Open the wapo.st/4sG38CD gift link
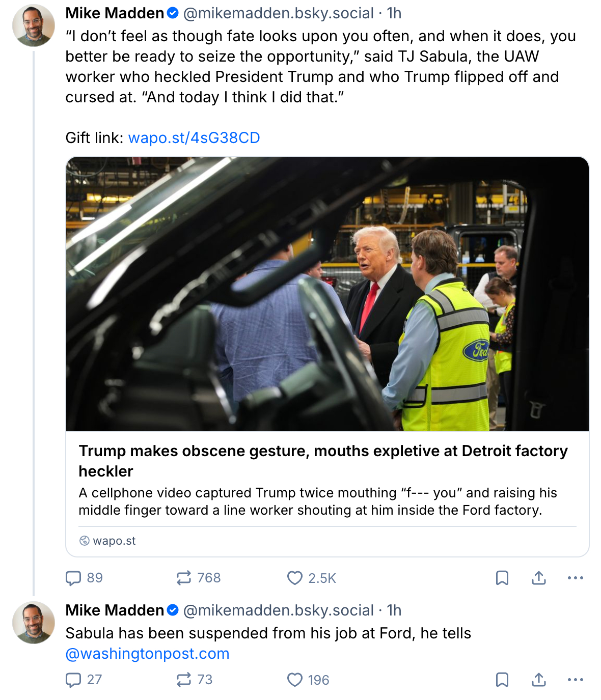Image resolution: width=601 pixels, height=700 pixels. point(194,138)
